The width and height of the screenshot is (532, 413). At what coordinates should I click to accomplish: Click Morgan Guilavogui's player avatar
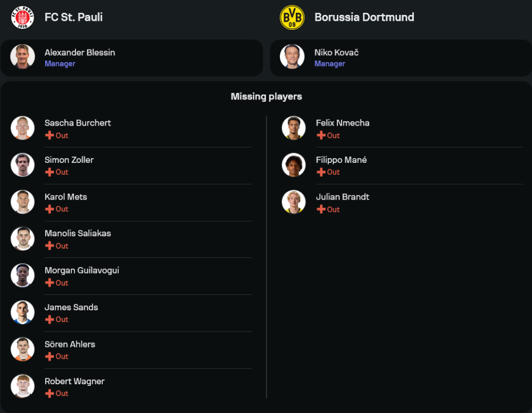pos(22,276)
